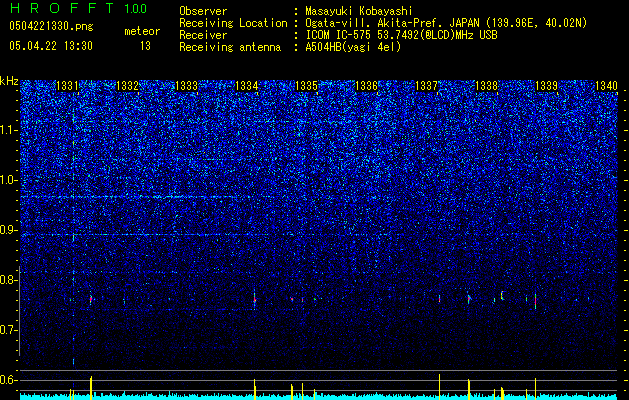Click the 1.0 kHz axis label

(x=8, y=180)
